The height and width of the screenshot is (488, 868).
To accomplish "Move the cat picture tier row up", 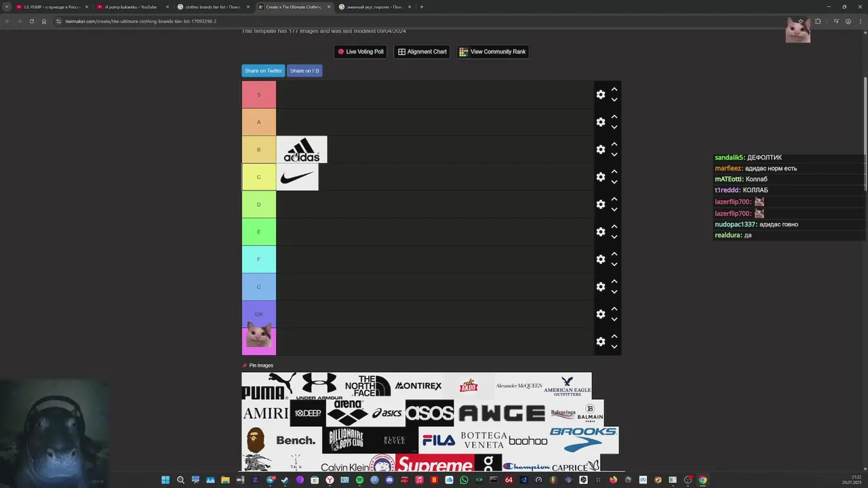I will click(614, 336).
